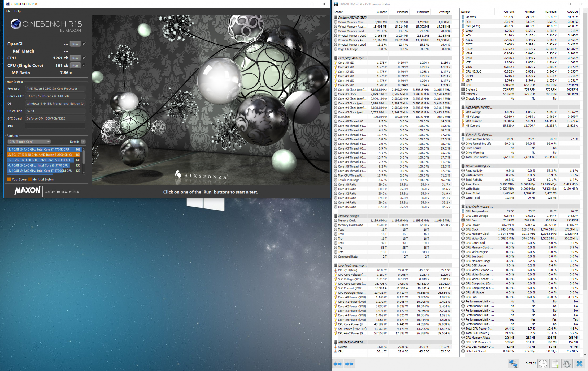
Task: Open the HWiNFO remote network monitors icon
Action: coord(513,364)
